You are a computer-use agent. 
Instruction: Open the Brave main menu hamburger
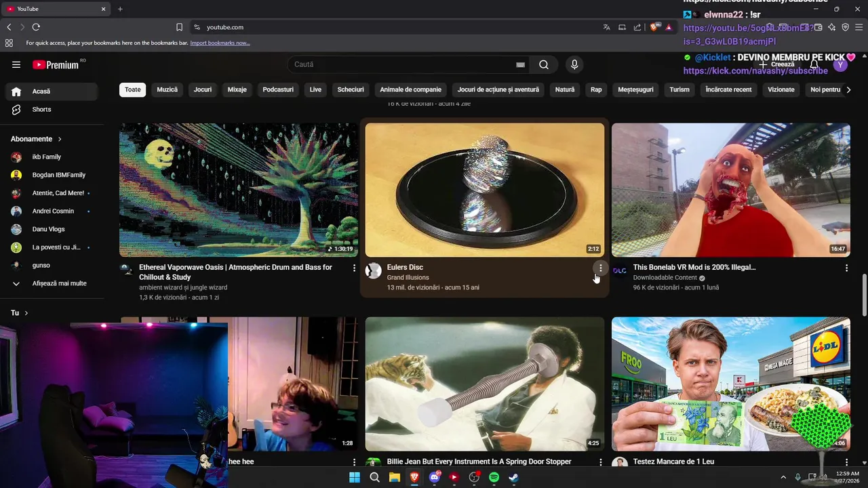tap(860, 27)
